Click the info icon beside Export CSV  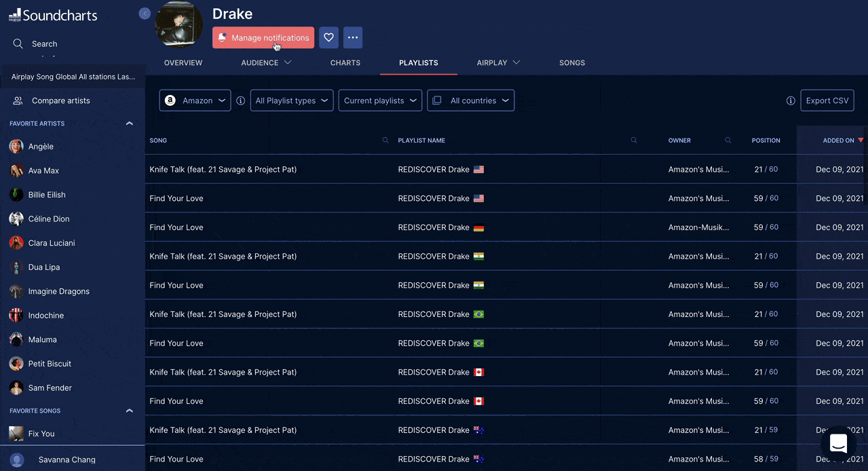tap(791, 100)
